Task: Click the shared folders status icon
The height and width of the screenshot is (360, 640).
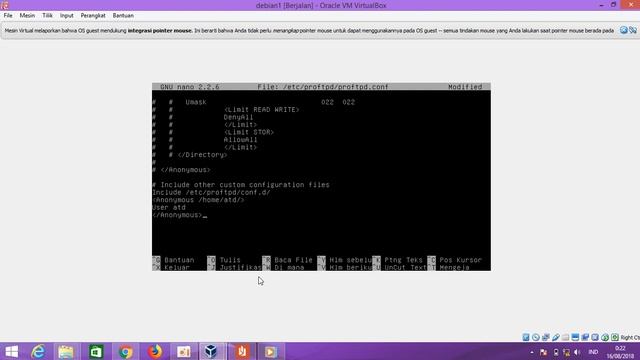Action: point(565,337)
